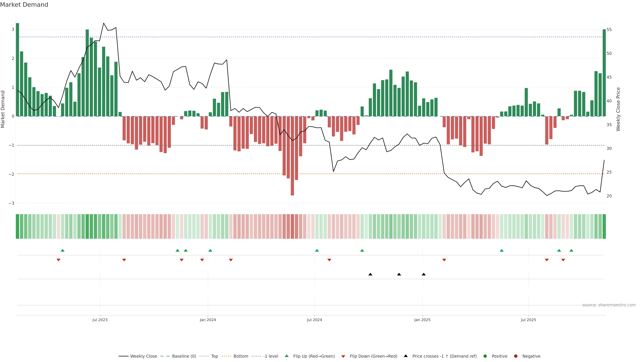644x362 pixels.
Task: Toggle the Weekly Close legend label
Action: tap(144, 356)
